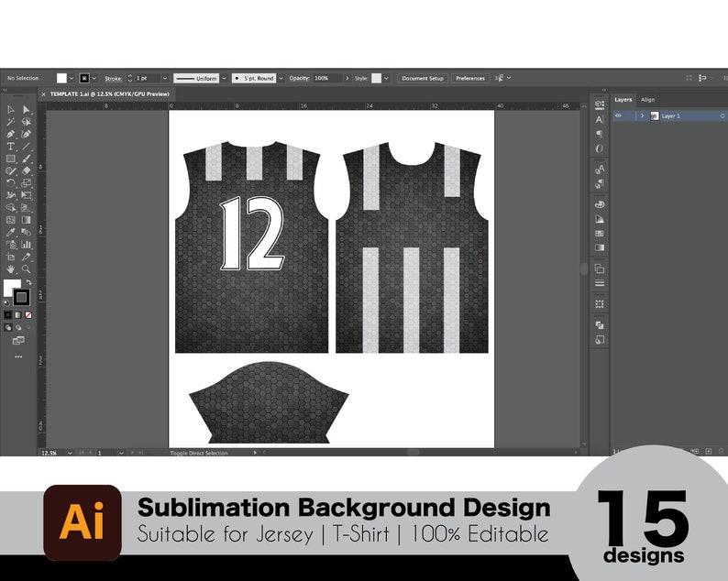The height and width of the screenshot is (581, 728).
Task: Enable Draw Behind mode
Action: [x=18, y=328]
